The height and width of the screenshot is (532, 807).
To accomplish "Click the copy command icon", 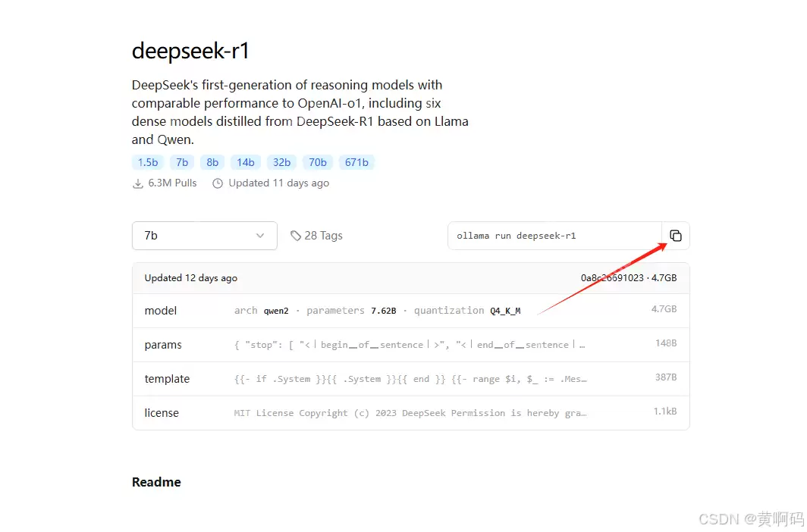I will click(x=676, y=236).
